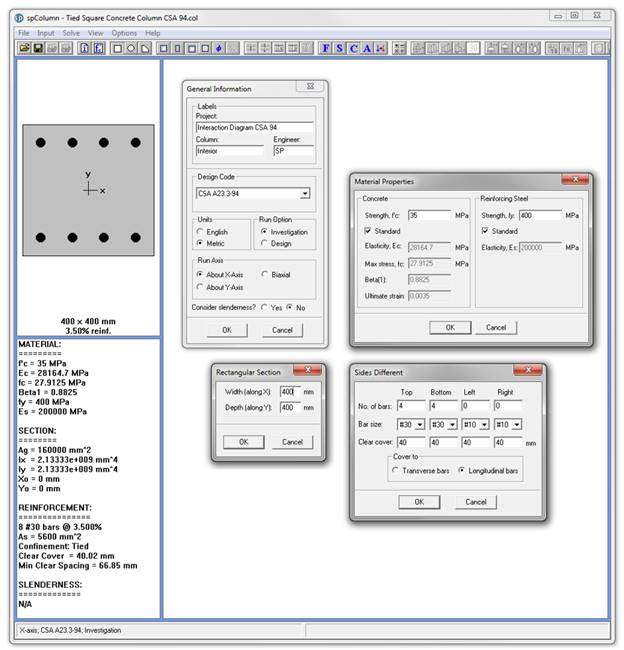Open the Top bar size dropdown
The width and height of the screenshot is (624, 650).
420,424
